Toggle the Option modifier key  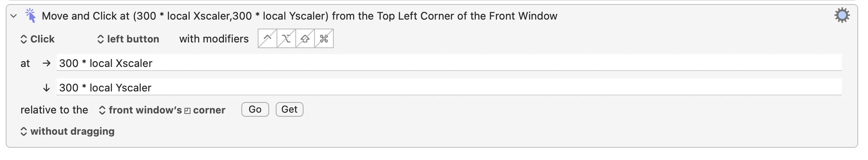[x=286, y=38]
